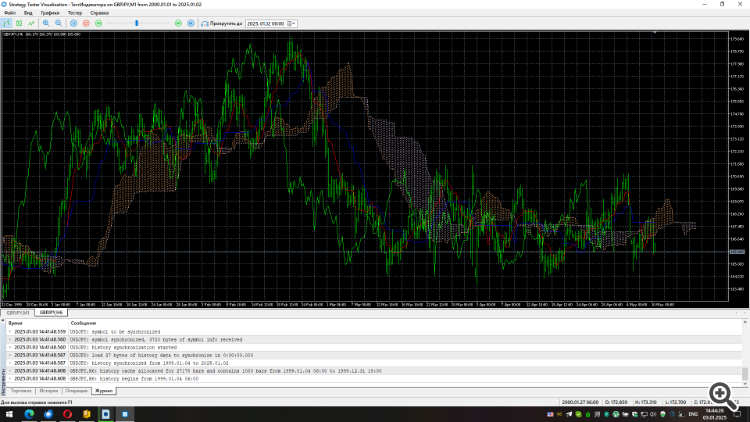Click the status bar Low price value
Screen dimensions: 750x422
(676, 402)
